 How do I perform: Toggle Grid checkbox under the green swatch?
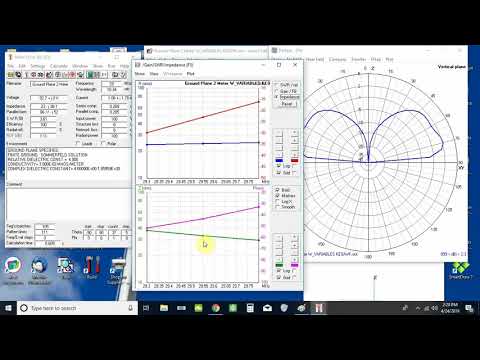click(x=279, y=277)
